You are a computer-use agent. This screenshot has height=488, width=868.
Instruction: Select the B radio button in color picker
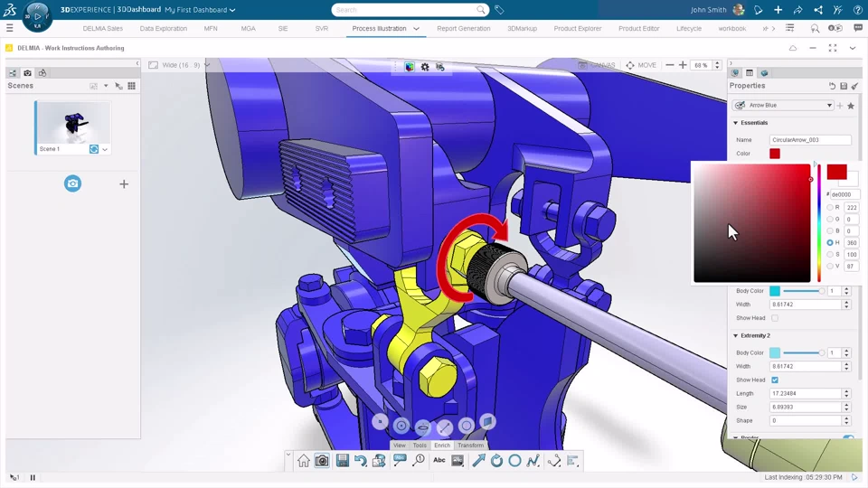click(830, 230)
